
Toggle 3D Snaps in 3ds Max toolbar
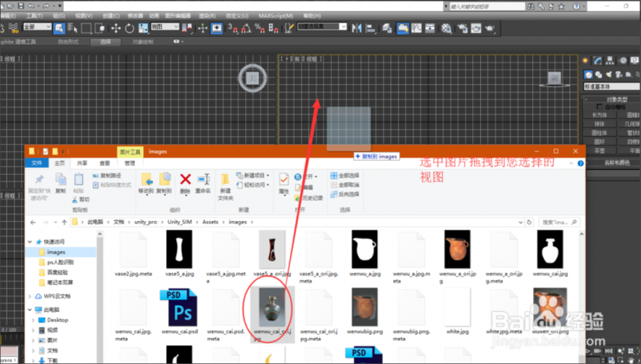point(233,28)
